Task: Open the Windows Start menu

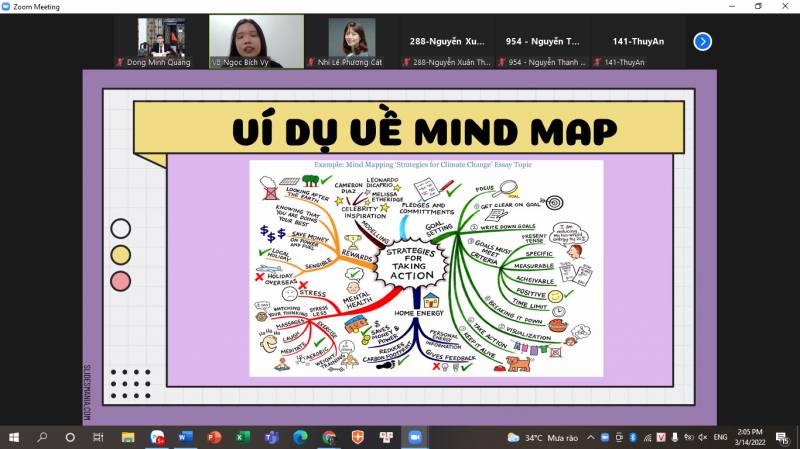Action: [14, 438]
